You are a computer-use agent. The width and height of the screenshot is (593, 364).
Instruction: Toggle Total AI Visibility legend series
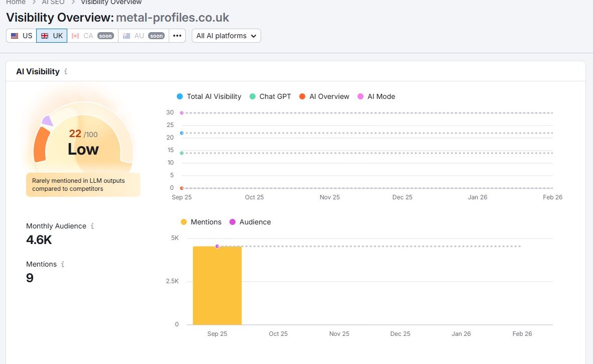click(209, 96)
